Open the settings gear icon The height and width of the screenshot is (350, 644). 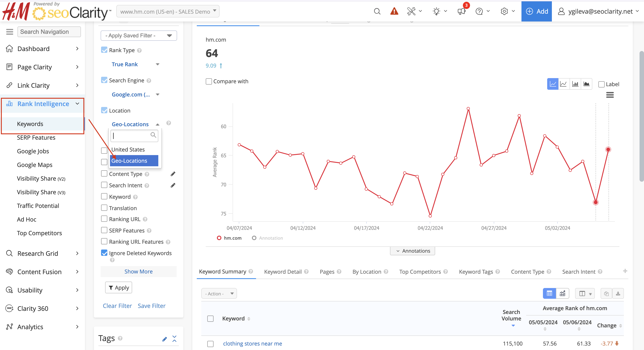coord(504,11)
